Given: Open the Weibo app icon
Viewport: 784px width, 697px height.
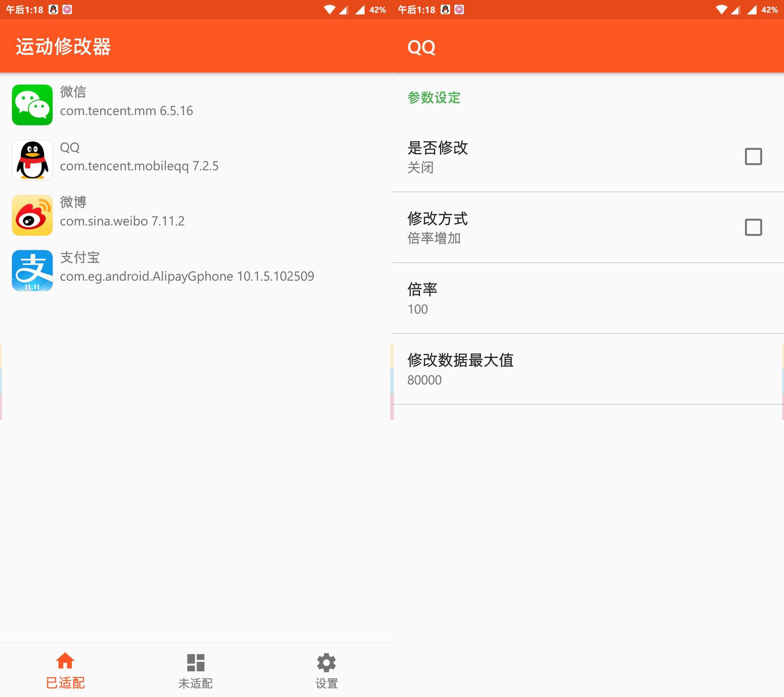Looking at the screenshot, I should (x=32, y=215).
